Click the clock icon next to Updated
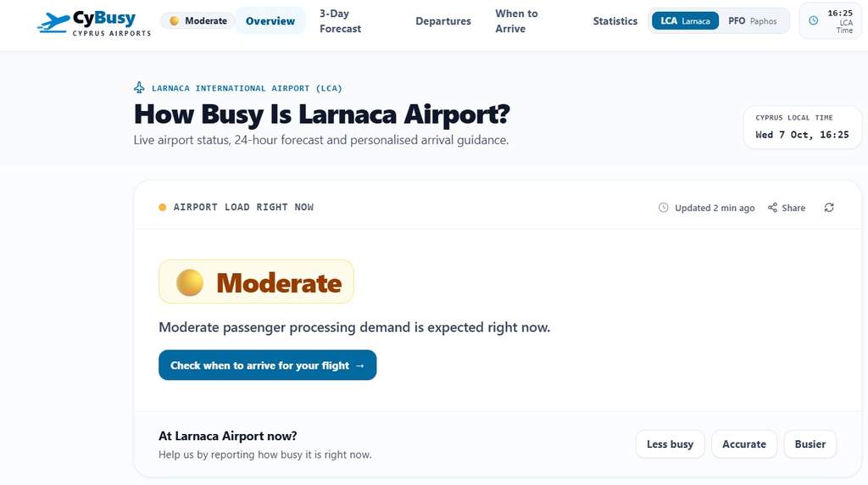The image size is (868, 485). tap(663, 208)
